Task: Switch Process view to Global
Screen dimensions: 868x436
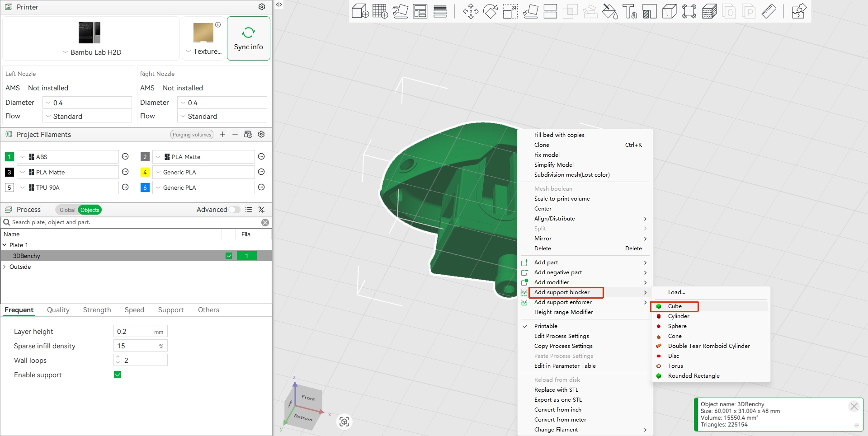Action: [67, 210]
